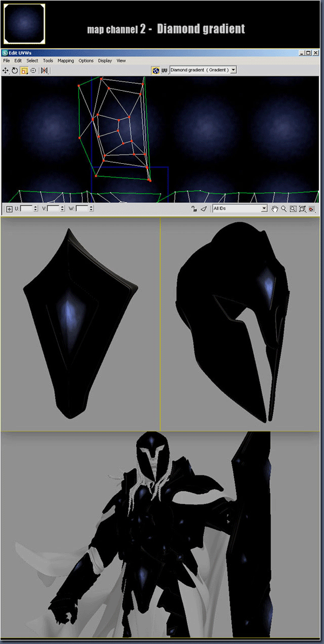The image size is (324, 644).
Task: Click the Edit UVWs title bar icon
Action: (x=5, y=53)
